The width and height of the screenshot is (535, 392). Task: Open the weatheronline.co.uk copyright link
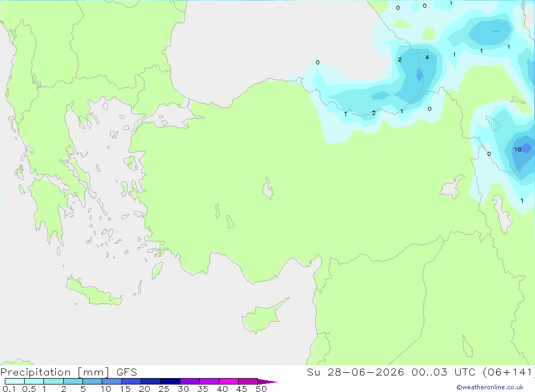click(x=490, y=387)
